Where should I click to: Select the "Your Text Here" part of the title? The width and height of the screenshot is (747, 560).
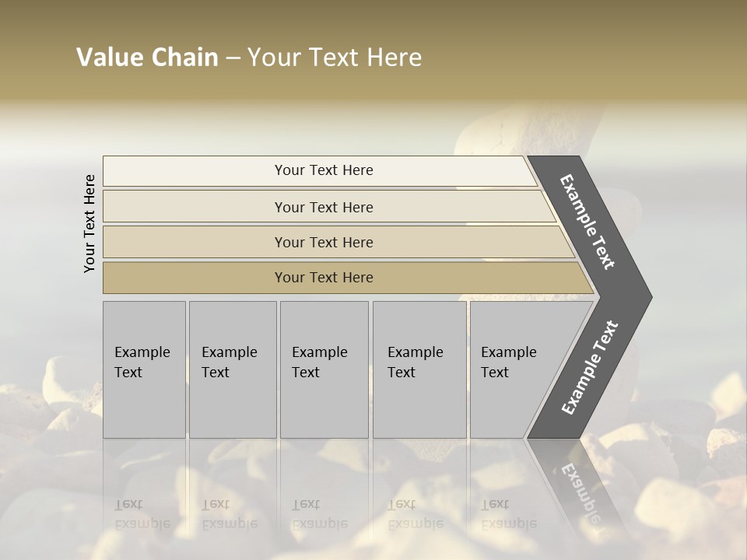[335, 58]
